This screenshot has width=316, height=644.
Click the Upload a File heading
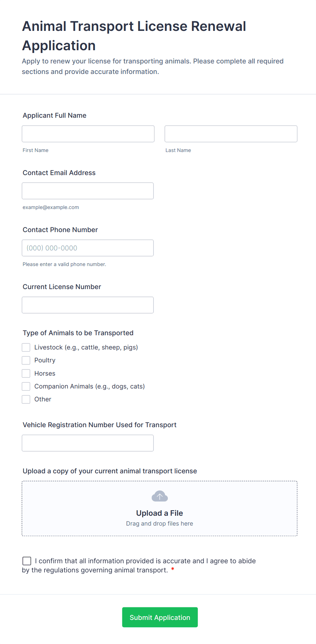pyautogui.click(x=160, y=513)
